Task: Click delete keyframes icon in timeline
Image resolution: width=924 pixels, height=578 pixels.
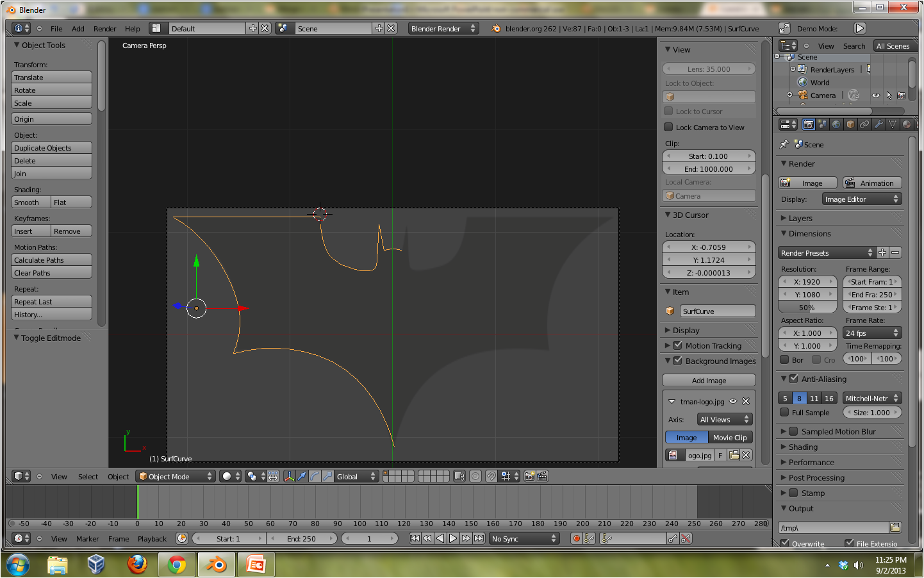Action: click(686, 538)
